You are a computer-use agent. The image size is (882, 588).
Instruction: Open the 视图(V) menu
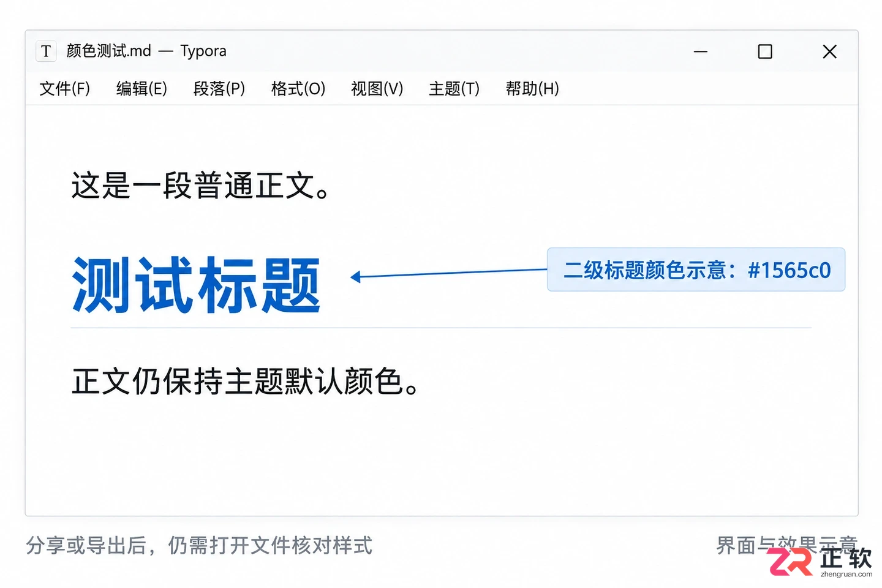click(x=377, y=89)
